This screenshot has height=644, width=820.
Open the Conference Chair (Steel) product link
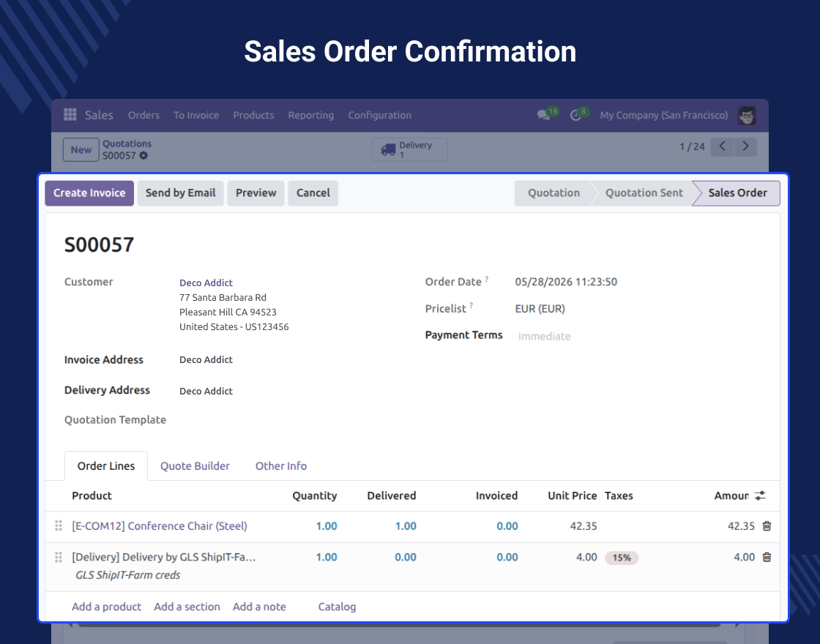point(160,526)
